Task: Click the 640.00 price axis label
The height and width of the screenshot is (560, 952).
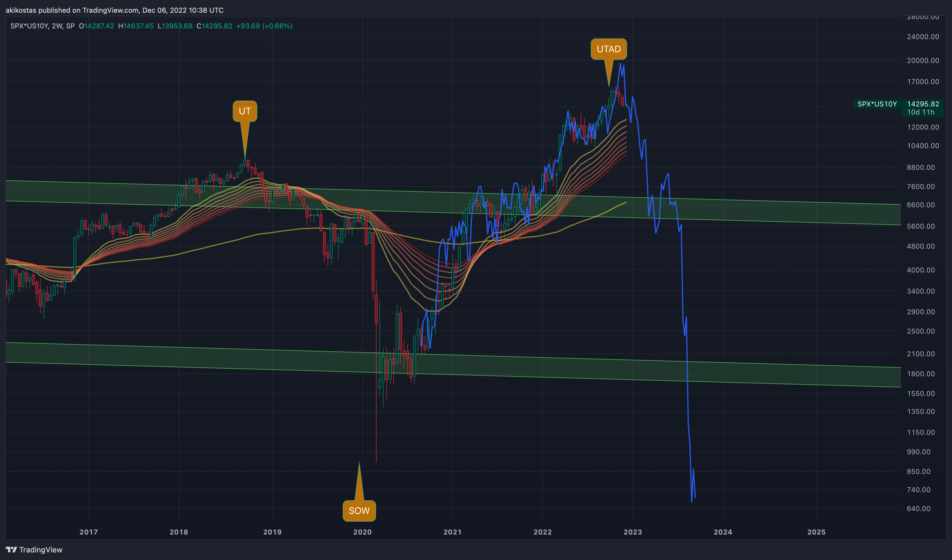Action: point(919,509)
